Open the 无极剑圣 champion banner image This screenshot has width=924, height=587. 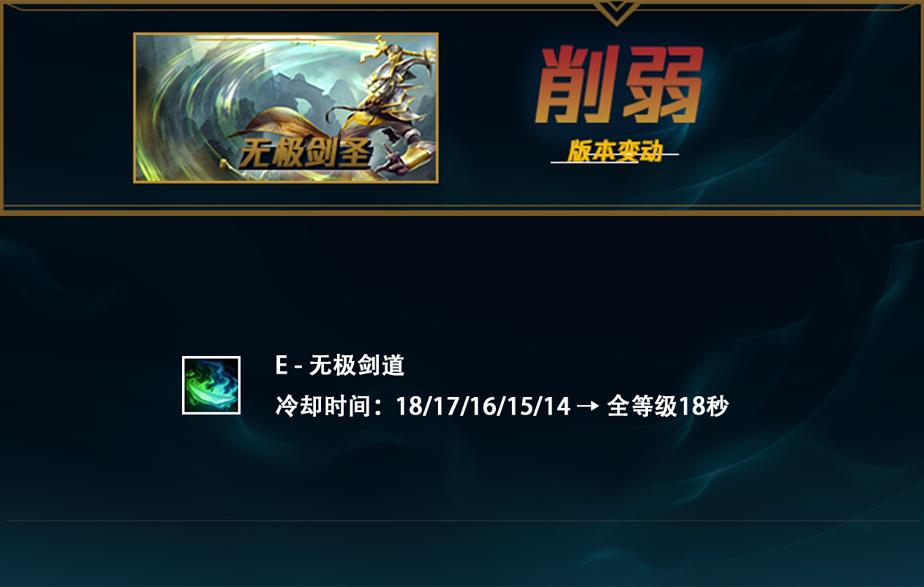(286, 108)
